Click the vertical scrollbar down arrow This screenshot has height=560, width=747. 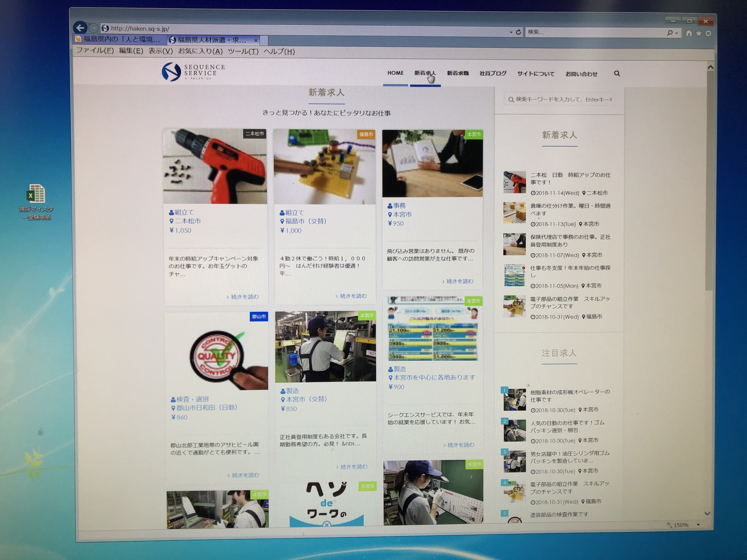tap(707, 513)
